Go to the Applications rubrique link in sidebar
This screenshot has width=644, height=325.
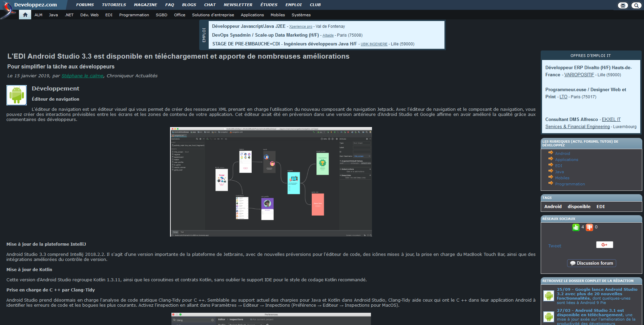click(x=566, y=160)
